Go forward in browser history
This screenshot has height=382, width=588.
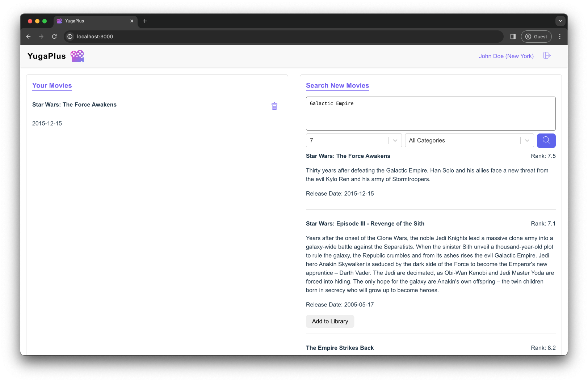pos(41,37)
